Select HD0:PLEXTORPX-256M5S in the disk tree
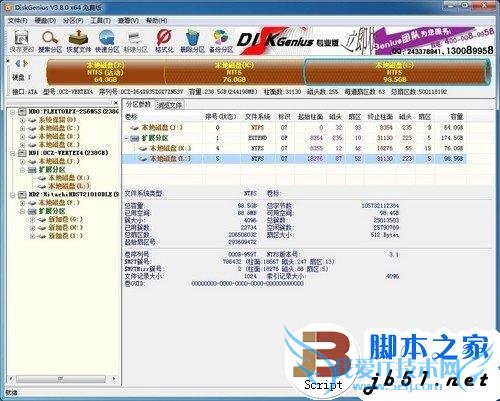The image size is (500, 401). click(x=73, y=111)
